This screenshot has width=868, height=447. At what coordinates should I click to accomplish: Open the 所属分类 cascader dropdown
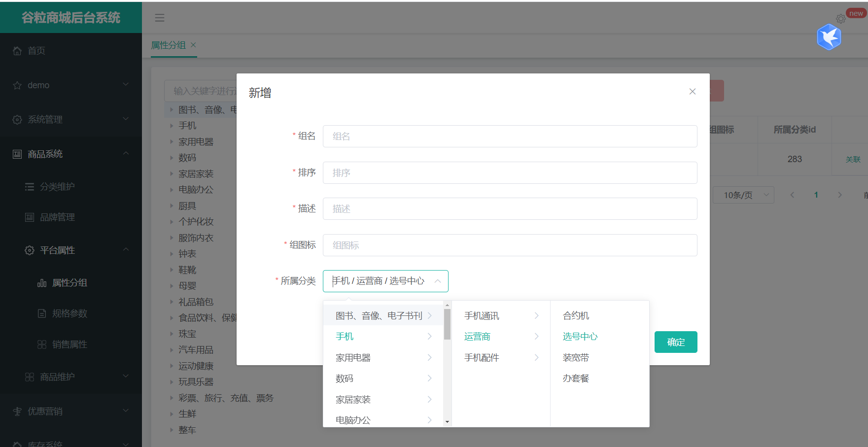[385, 281]
